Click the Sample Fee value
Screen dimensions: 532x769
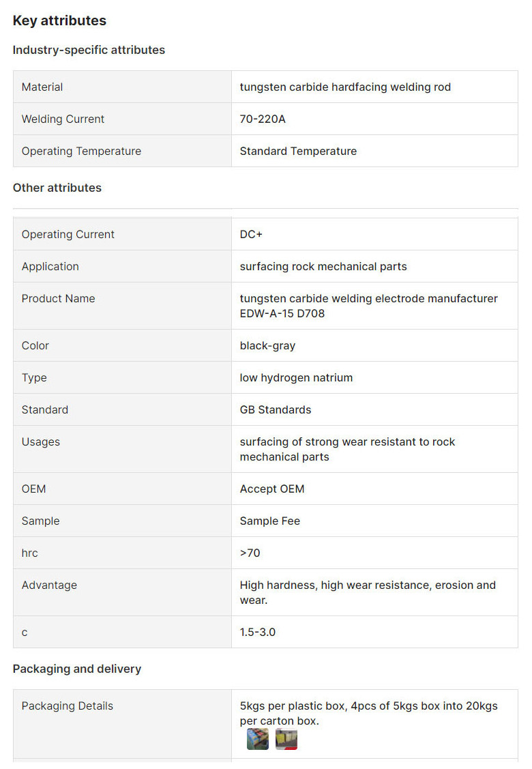coord(270,521)
